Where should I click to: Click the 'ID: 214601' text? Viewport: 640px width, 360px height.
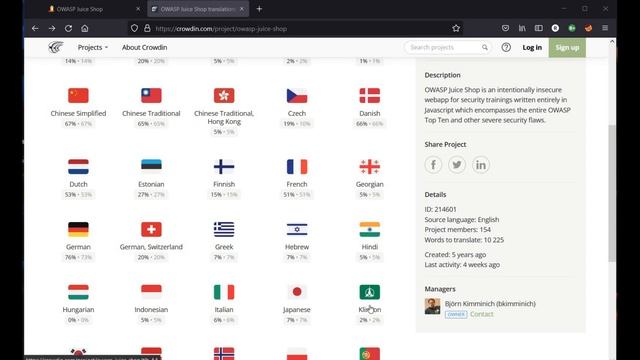pyautogui.click(x=440, y=209)
